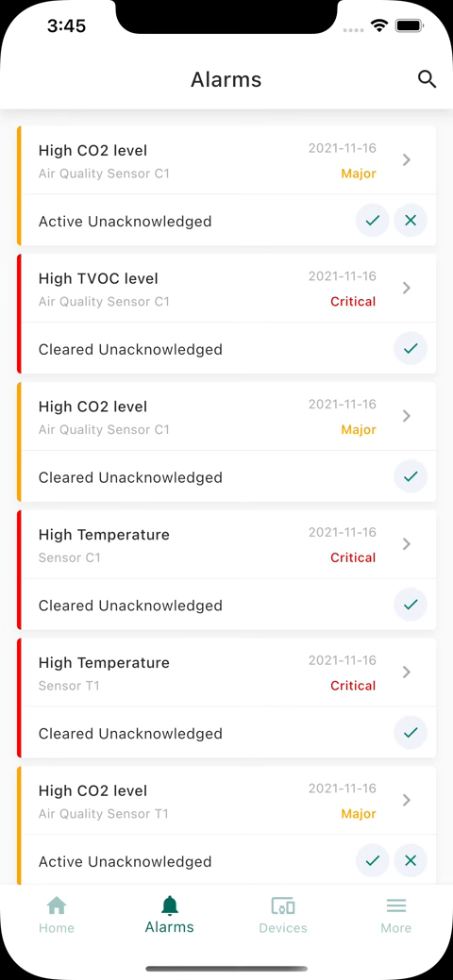The image size is (453, 980).
Task: Acknowledge Sensor T1 High Temperature alarm
Action: tap(411, 733)
